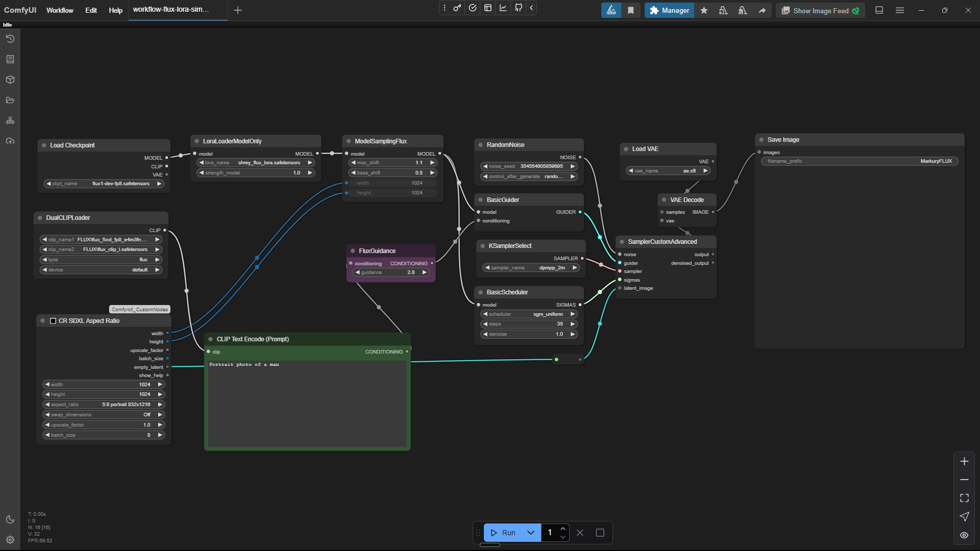
Task: Open sampler_name dpmpp_2m dropdown
Action: (531, 268)
